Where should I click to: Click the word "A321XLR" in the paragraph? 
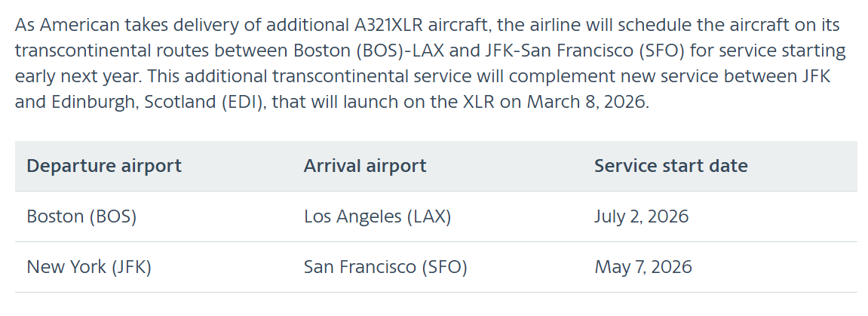tap(387, 25)
